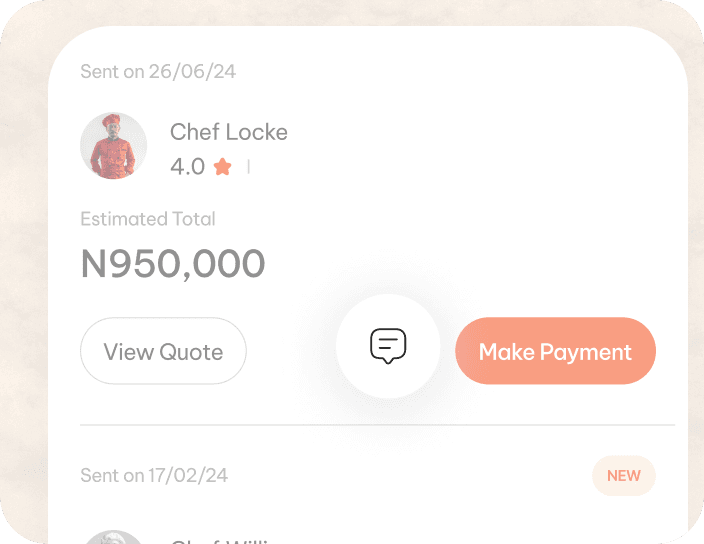Click the Sent on 17/02/24 date

(x=153, y=476)
